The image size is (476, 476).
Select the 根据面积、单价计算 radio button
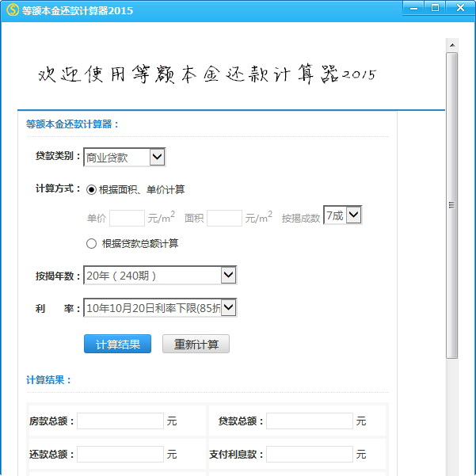(91, 190)
